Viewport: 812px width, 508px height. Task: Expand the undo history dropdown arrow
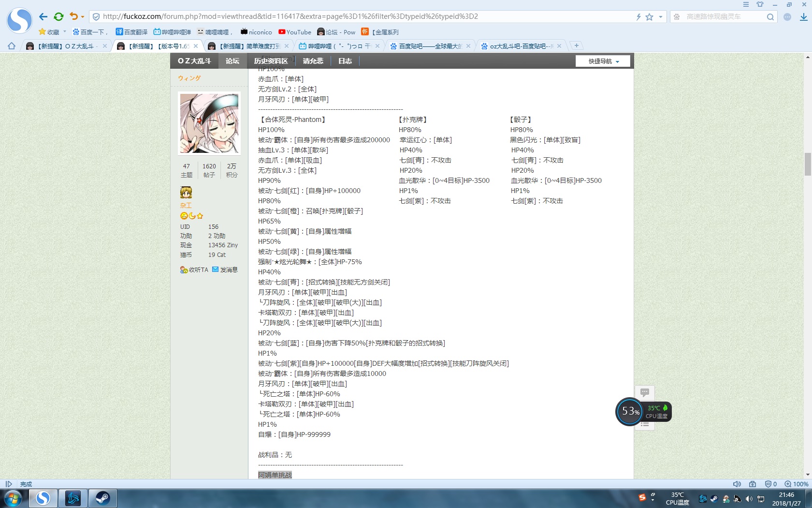(x=83, y=17)
